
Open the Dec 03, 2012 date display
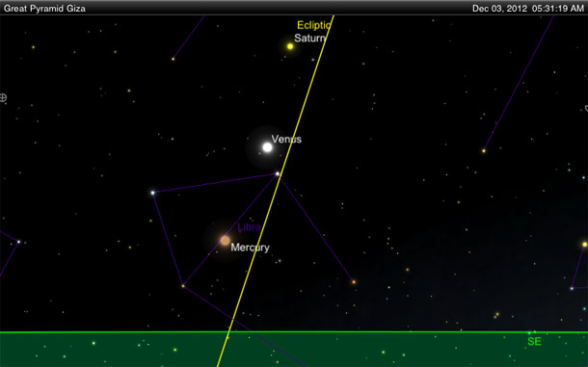pyautogui.click(x=499, y=9)
